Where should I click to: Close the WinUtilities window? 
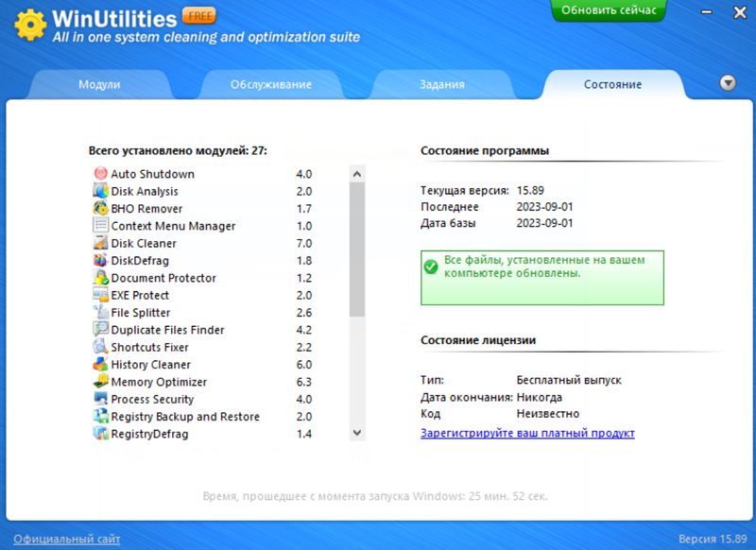tap(740, 12)
